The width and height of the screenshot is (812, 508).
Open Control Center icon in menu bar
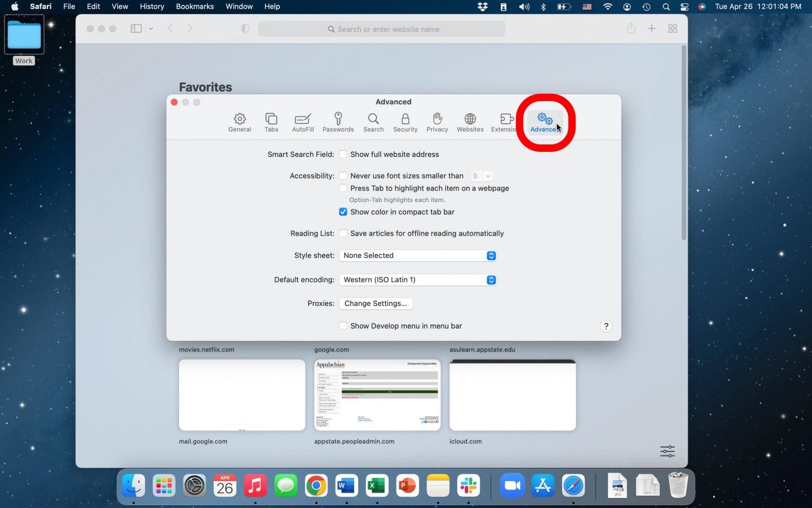coord(684,7)
